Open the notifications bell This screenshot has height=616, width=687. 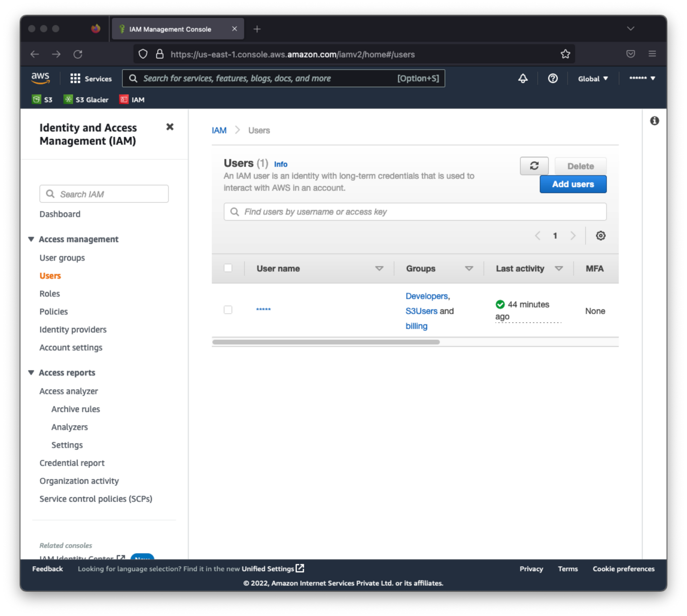(522, 79)
